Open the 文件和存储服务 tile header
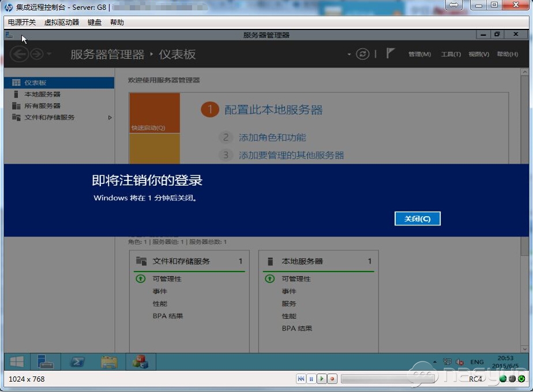 tap(189, 261)
